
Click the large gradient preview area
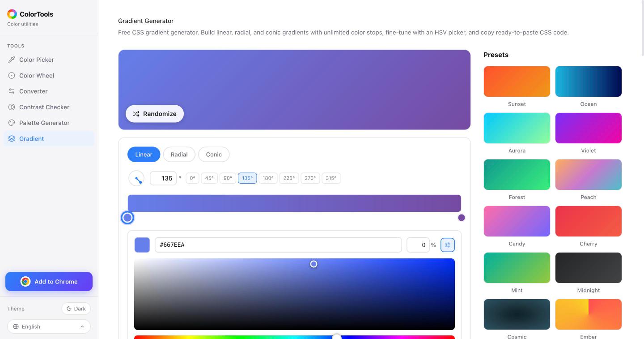pyautogui.click(x=294, y=90)
